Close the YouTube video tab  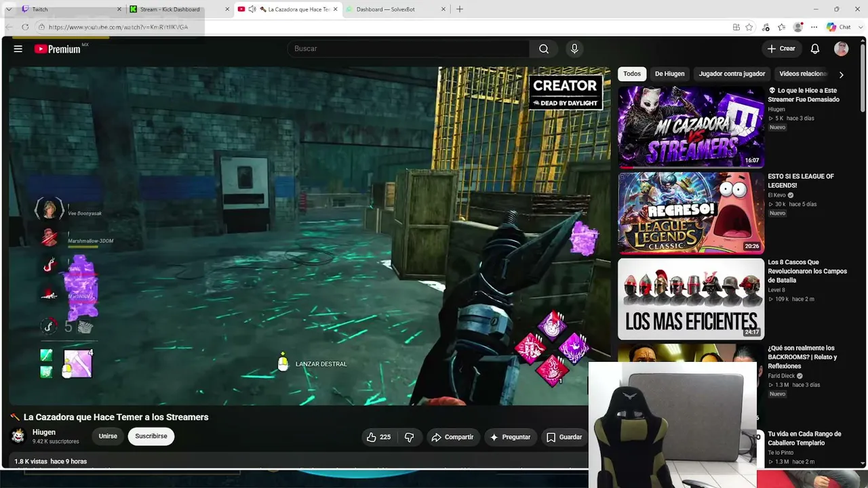pos(335,9)
